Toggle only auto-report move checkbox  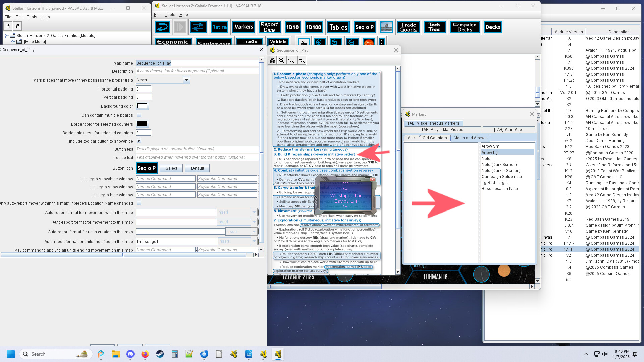coord(139,203)
